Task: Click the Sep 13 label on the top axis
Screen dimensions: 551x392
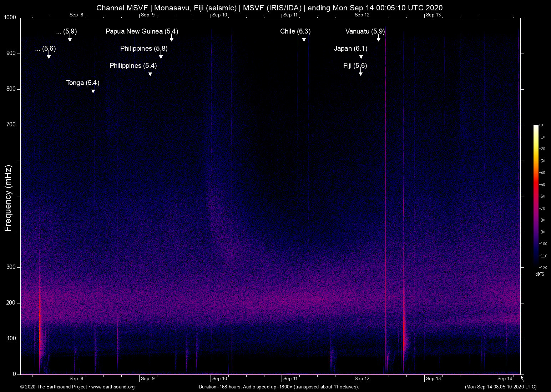Action: point(434,15)
